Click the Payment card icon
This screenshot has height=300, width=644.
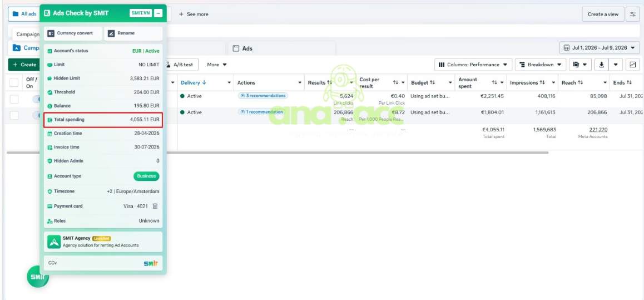49,206
